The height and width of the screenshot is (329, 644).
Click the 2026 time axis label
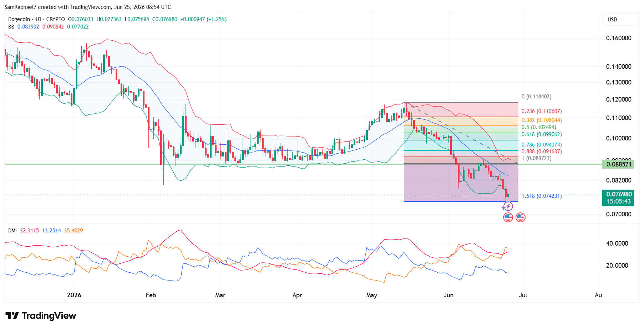(x=74, y=295)
